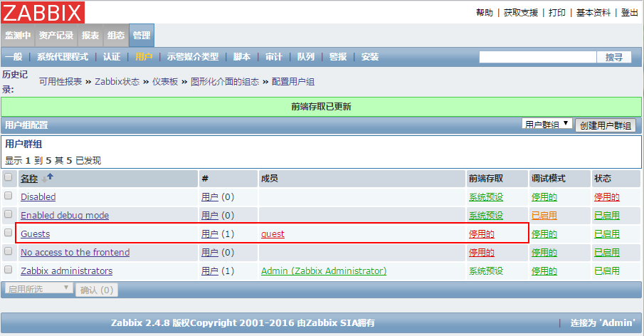Screen dimensions: 644x336
Task: Open the 管理 main tab
Action: pyautogui.click(x=142, y=36)
